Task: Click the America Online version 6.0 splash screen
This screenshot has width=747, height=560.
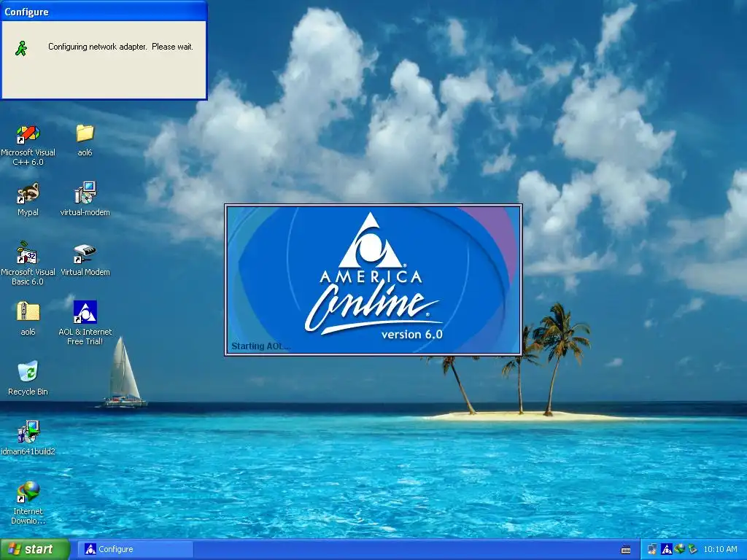Action: pos(373,279)
